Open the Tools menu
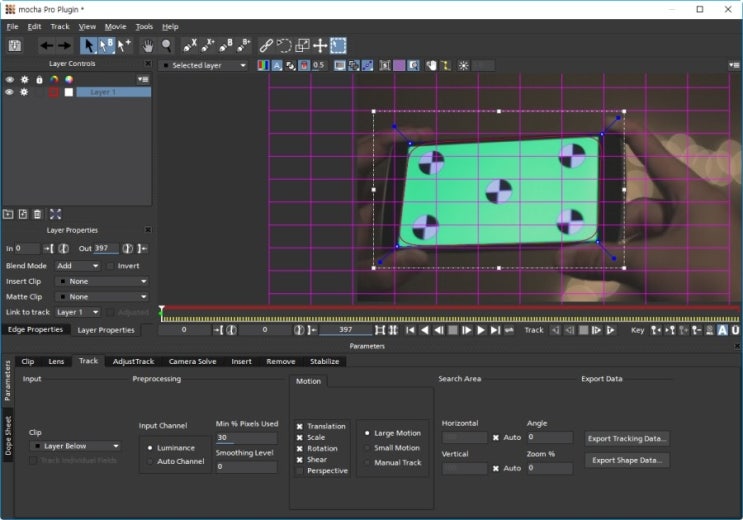Screen dimensions: 743x520 [x=144, y=27]
